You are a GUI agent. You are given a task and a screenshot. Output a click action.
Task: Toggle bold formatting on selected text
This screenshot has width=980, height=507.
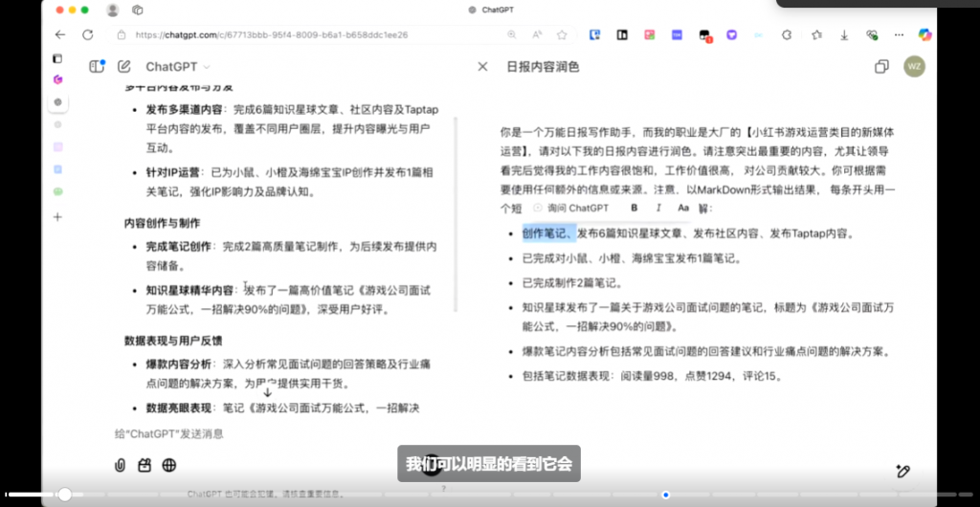634,208
